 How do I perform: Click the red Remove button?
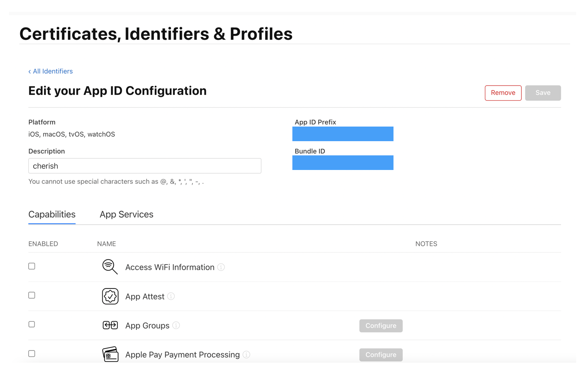tap(503, 93)
